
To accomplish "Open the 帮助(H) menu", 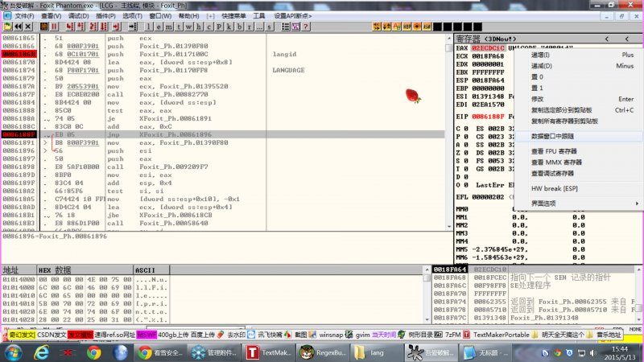I will 188,16.
